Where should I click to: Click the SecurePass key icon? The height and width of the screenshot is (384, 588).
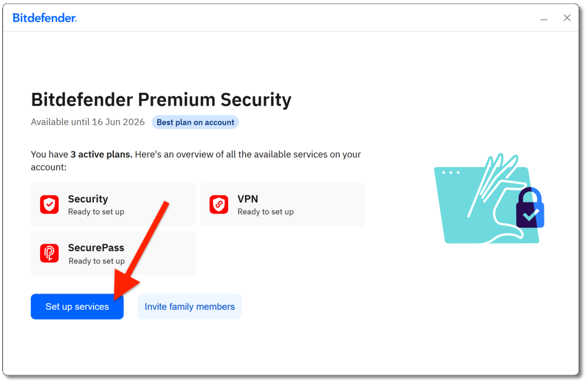[49, 253]
